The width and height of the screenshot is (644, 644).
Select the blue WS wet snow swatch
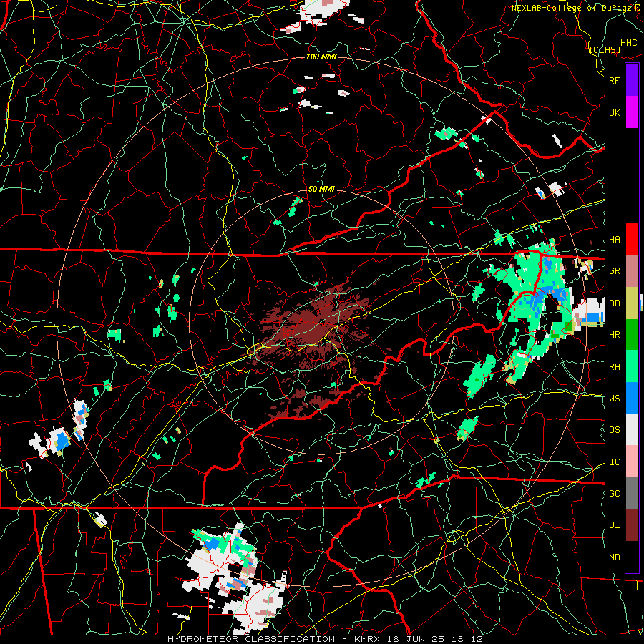click(632, 398)
